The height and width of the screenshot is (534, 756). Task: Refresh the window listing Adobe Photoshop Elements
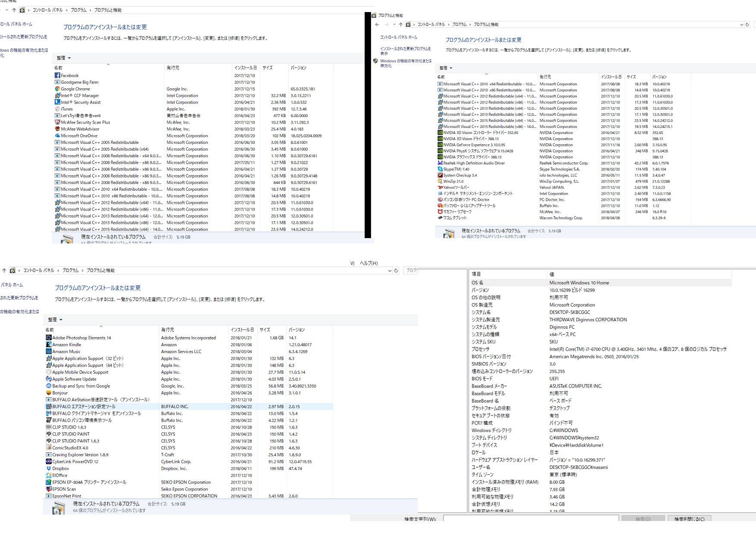(x=396, y=270)
